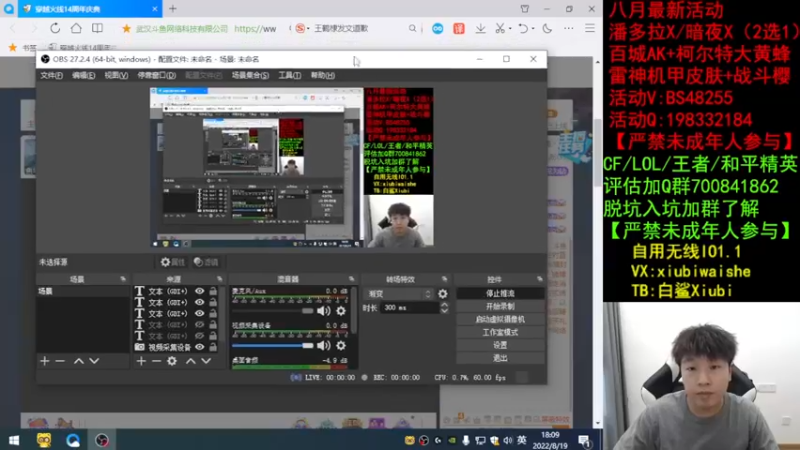Screen dimensions: 800x450
Task: Open the 场景集合(S) menu in OBS
Action: click(250, 76)
